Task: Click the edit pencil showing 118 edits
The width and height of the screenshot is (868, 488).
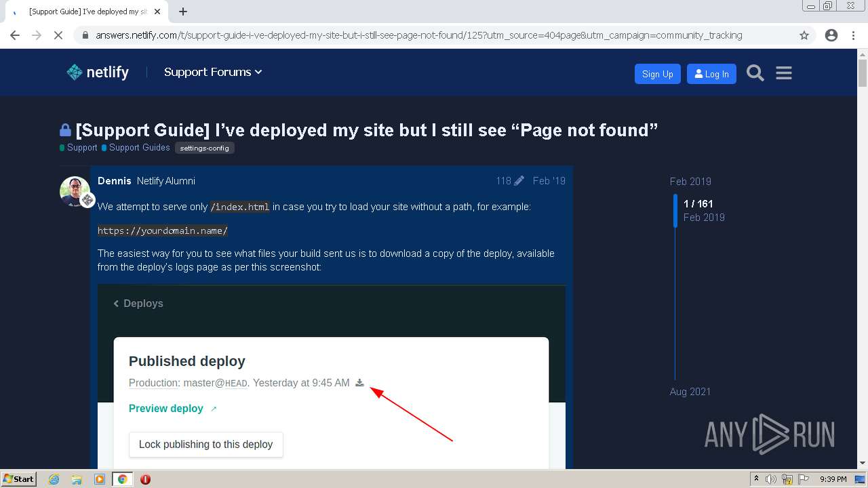Action: (x=510, y=181)
